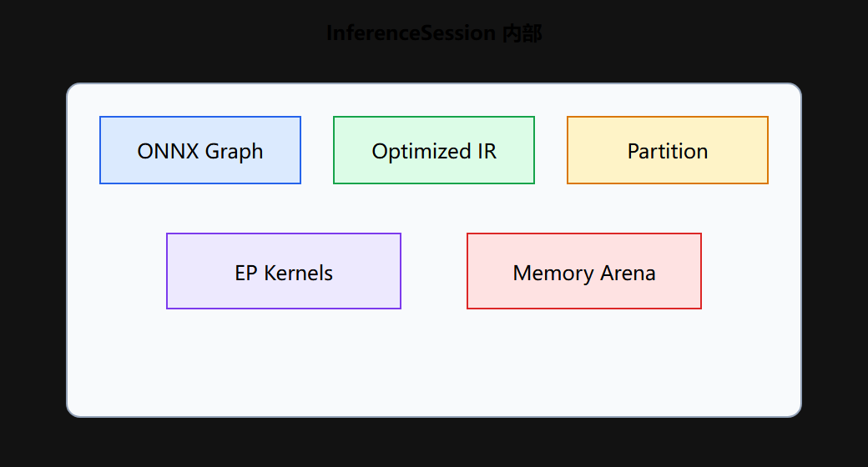
Task: Click the dark background below the light panel
Action: (x=434, y=443)
